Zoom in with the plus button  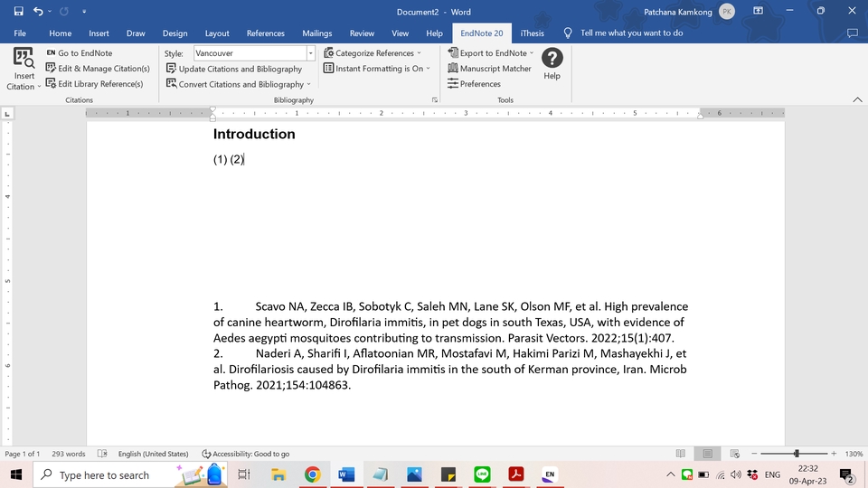click(834, 454)
